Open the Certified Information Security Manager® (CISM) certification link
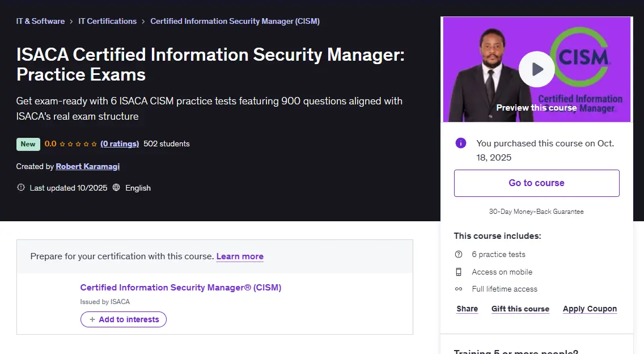The image size is (644, 354). pos(181,288)
